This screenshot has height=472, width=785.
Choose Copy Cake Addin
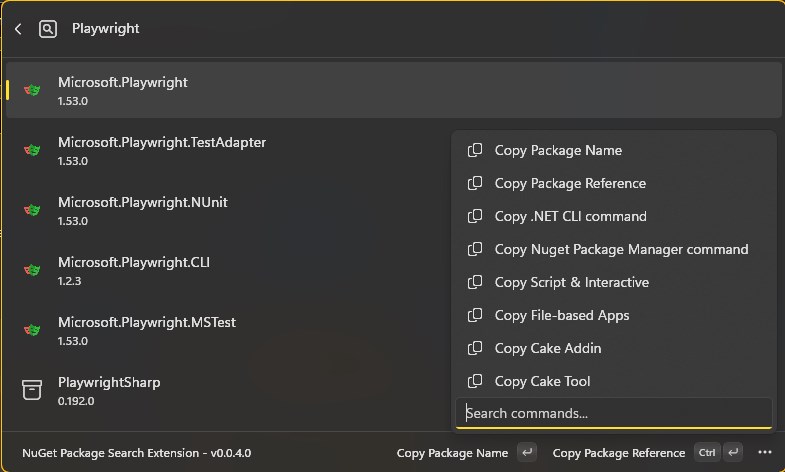coord(613,348)
